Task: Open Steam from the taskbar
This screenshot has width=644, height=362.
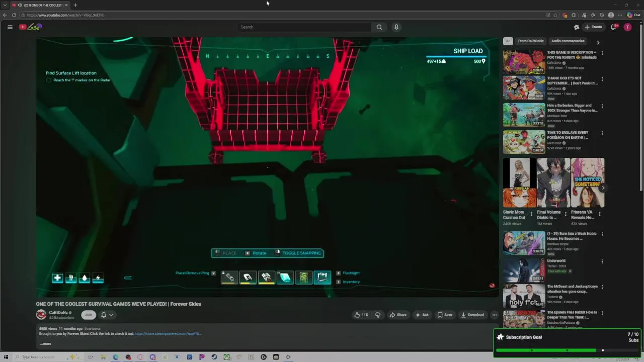Action: 214,357
